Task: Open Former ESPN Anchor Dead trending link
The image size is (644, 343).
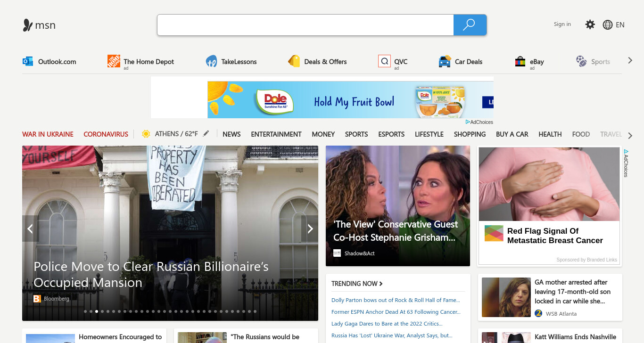Action: tap(396, 312)
